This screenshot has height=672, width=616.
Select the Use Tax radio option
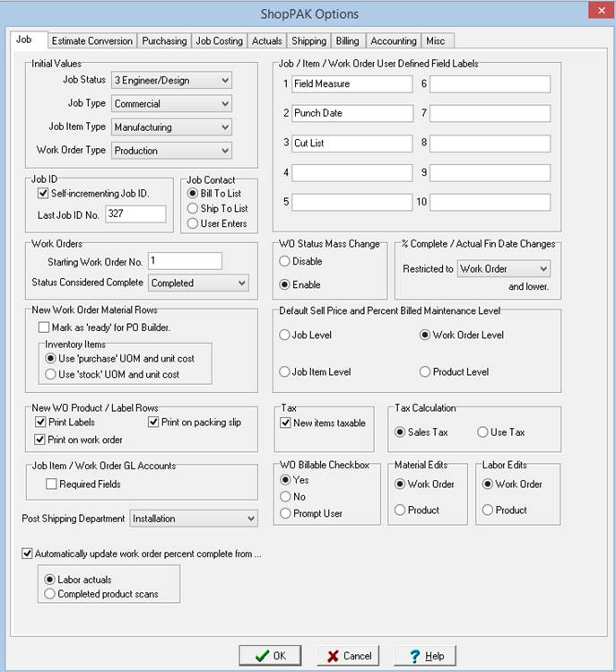point(482,432)
